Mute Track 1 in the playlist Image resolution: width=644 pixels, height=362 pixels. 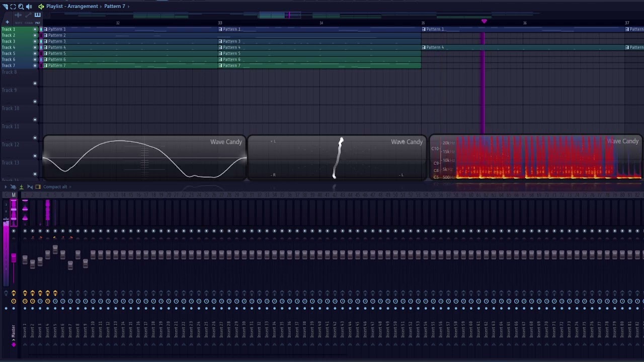point(35,29)
